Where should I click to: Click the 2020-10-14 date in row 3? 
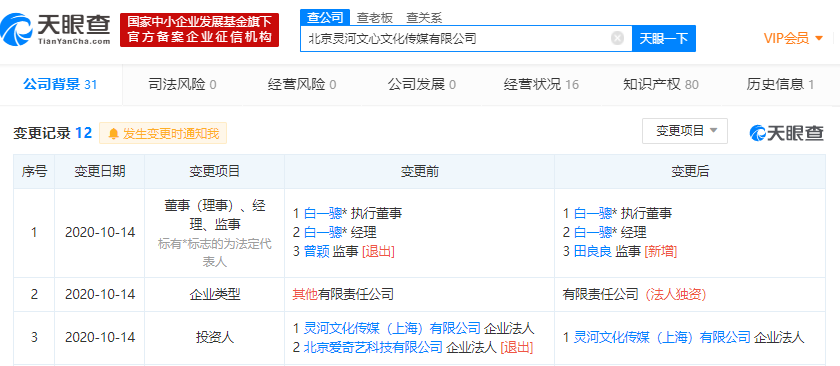pyautogui.click(x=100, y=338)
